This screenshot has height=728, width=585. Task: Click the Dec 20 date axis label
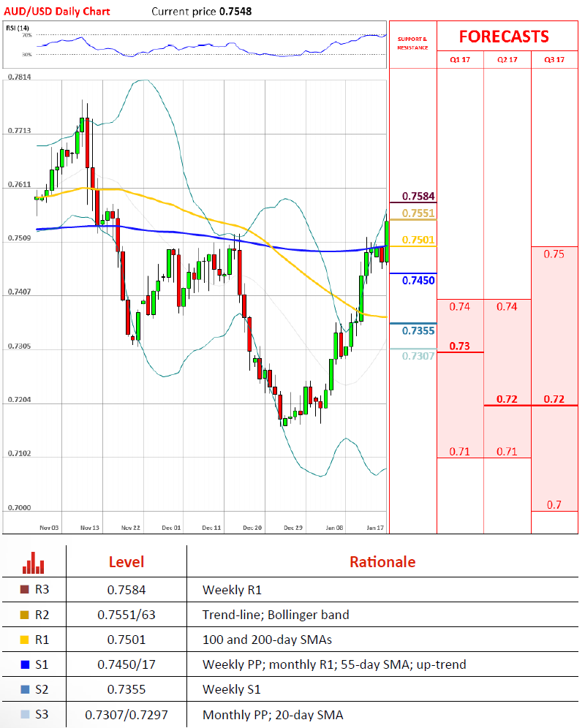pyautogui.click(x=252, y=528)
